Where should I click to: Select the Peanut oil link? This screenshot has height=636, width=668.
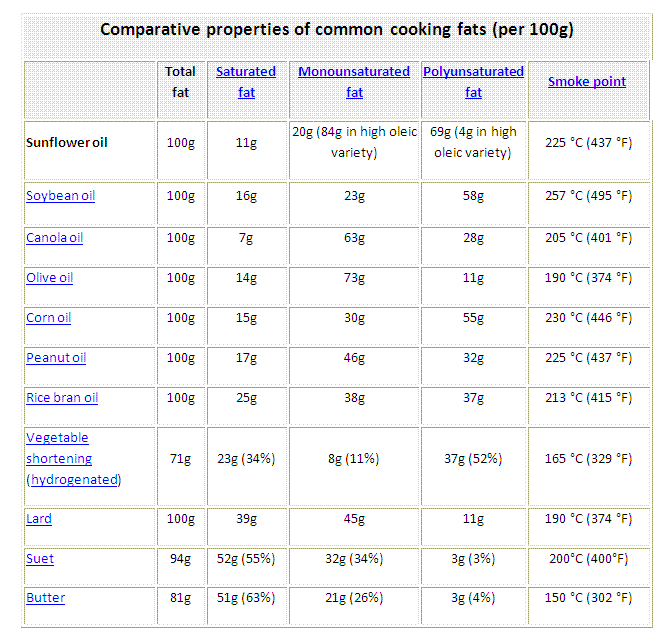tap(56, 357)
